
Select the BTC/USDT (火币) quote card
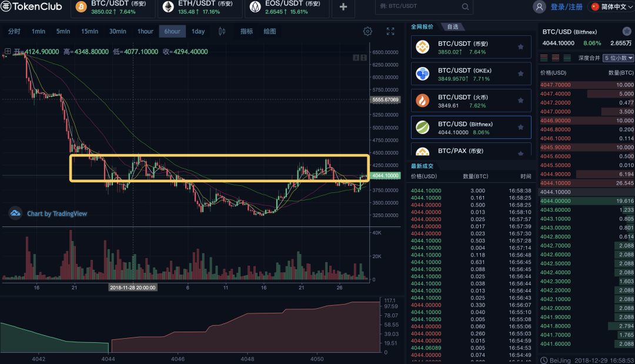471,101
